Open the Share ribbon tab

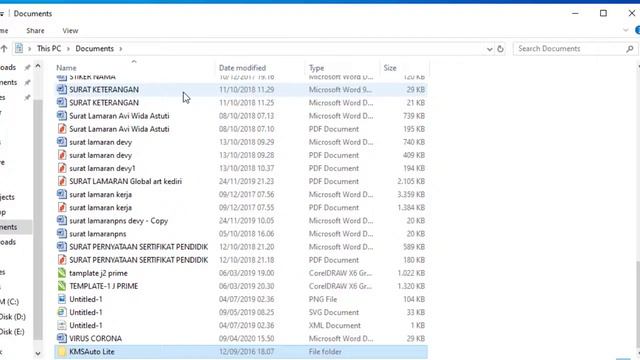pos(36,31)
